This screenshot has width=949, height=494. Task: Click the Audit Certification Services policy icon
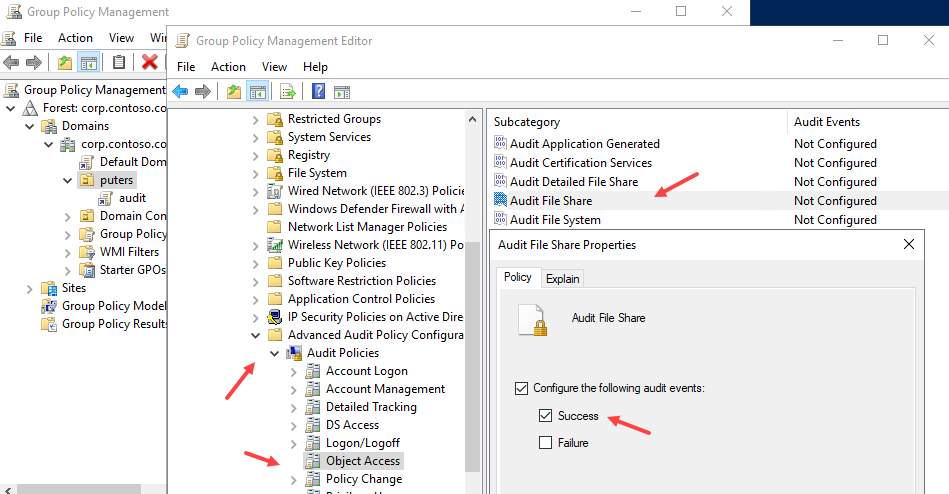[x=500, y=162]
